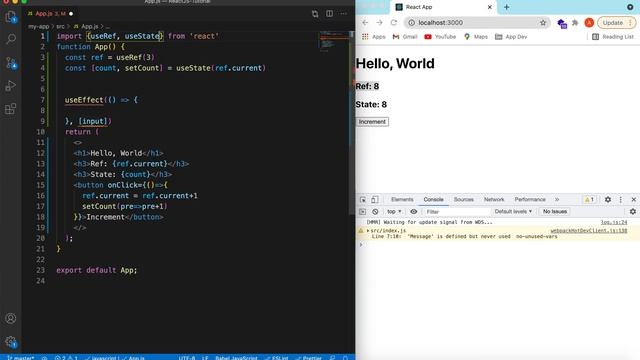The height and width of the screenshot is (360, 640).
Task: Open the Search view in VS Code
Action: [x=11, y=39]
